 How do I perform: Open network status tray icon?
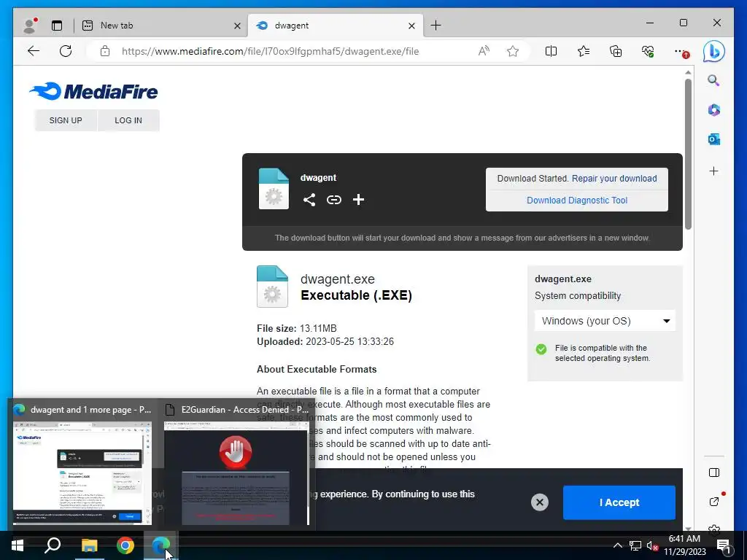point(635,545)
